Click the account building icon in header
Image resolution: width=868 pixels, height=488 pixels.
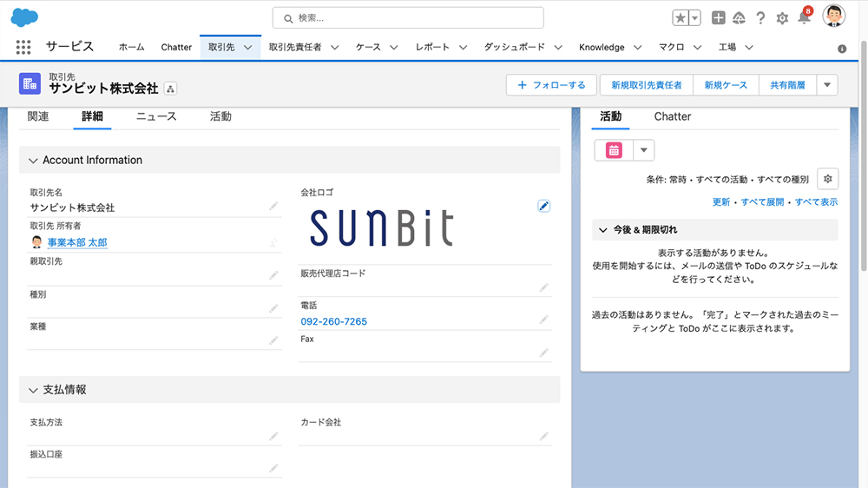point(30,83)
